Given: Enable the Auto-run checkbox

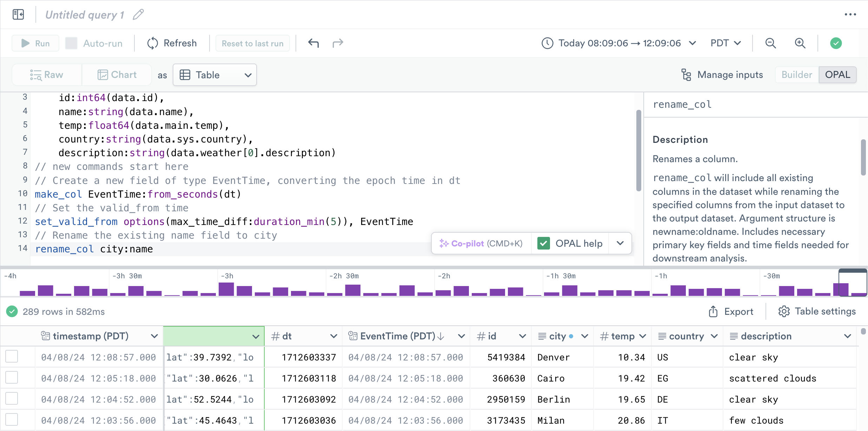Looking at the screenshot, I should 71,43.
